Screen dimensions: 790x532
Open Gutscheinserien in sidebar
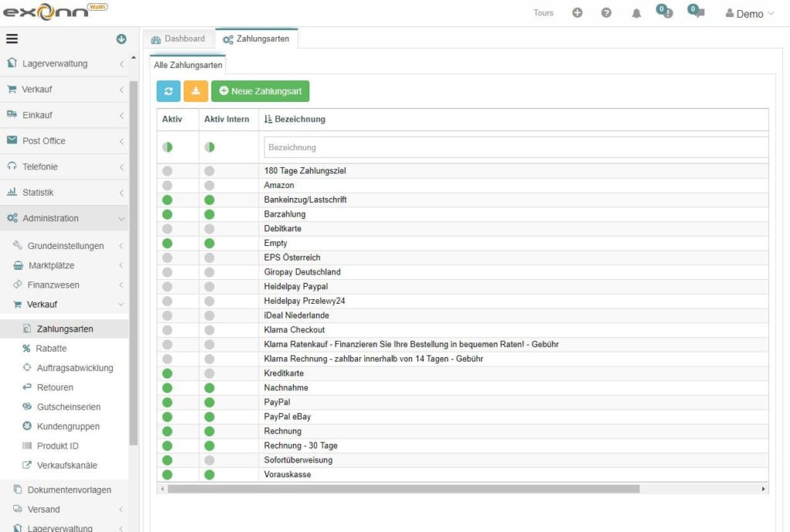(x=69, y=406)
